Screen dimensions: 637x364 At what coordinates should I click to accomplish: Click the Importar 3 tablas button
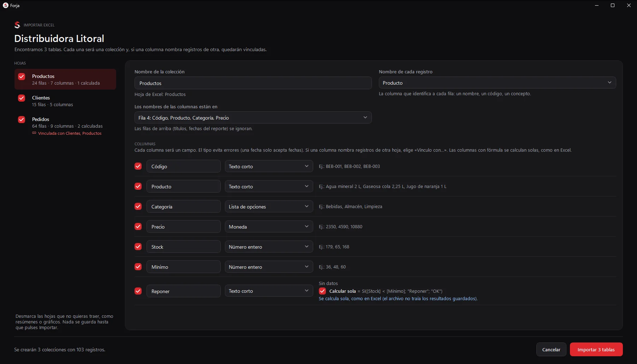[596, 350]
